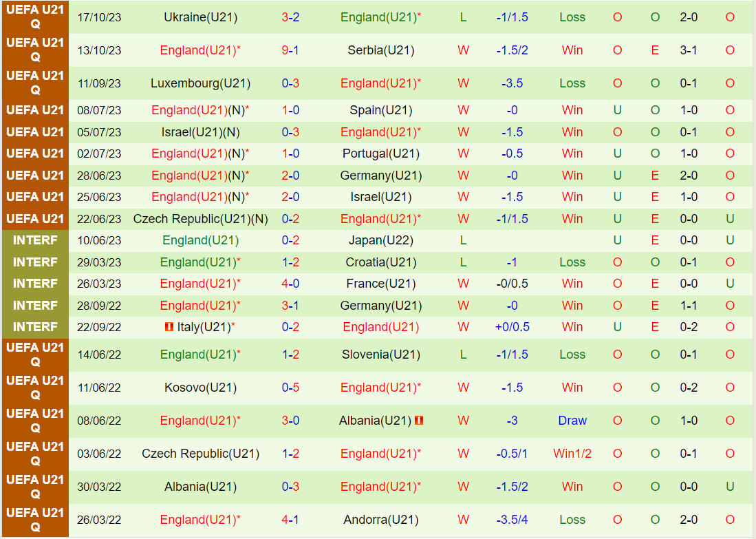This screenshot has height=539, width=756.
Task: Click the -3 handicap in Albania 08/06/22 row
Action: point(512,421)
